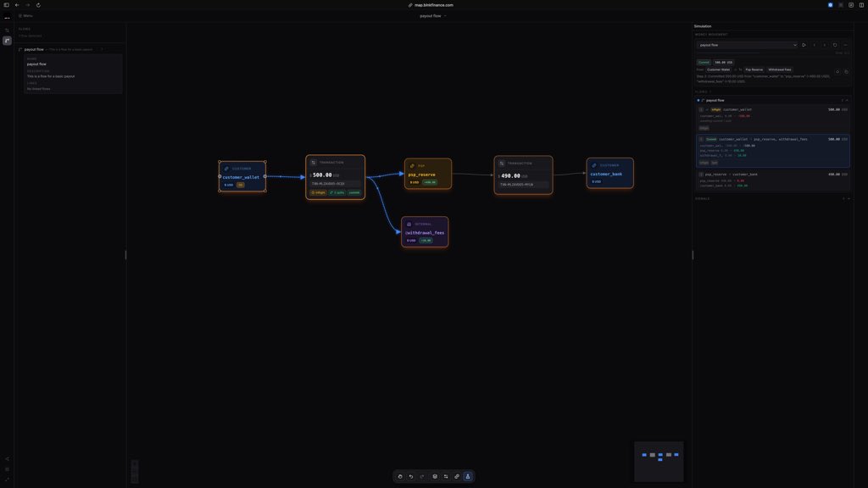Click the icon on withdrawal_fees internal node

click(409, 224)
